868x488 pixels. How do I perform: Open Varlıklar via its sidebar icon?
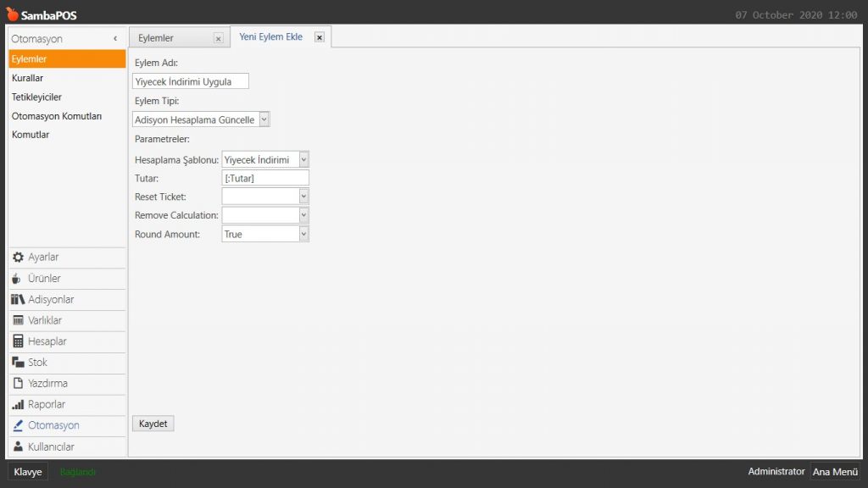pyautogui.click(x=18, y=320)
